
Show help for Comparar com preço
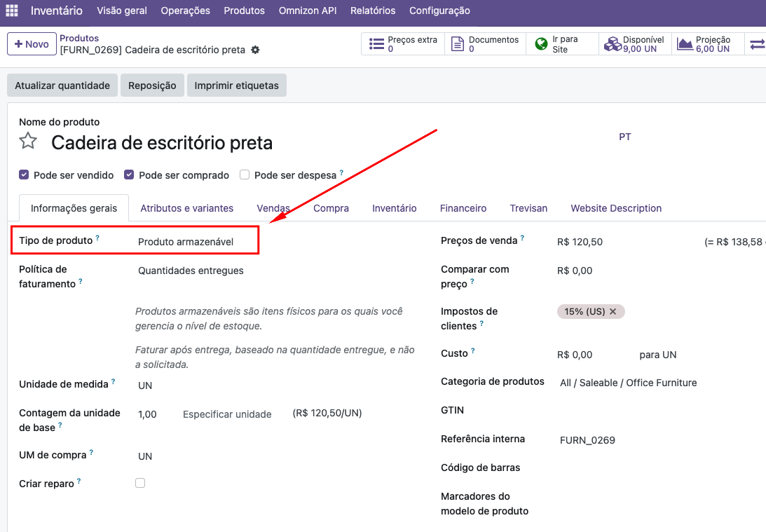click(x=472, y=281)
